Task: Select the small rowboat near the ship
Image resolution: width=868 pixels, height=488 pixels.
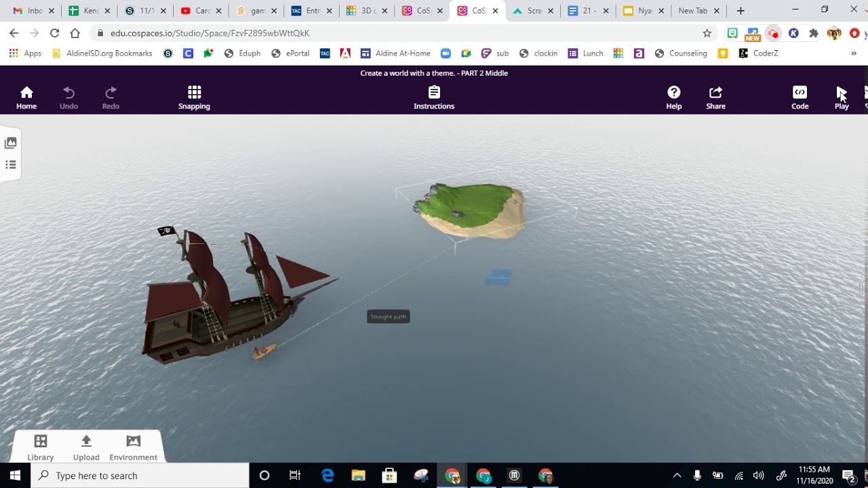Action: click(265, 351)
